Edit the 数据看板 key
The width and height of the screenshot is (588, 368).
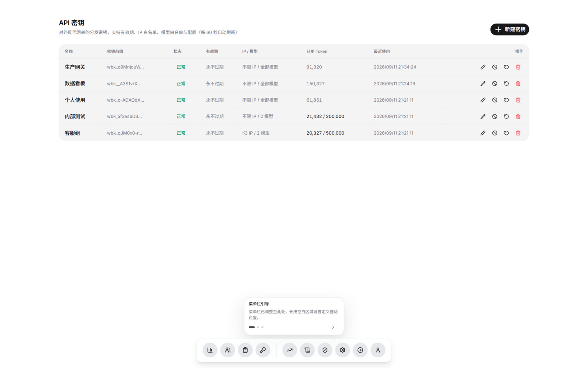(483, 84)
